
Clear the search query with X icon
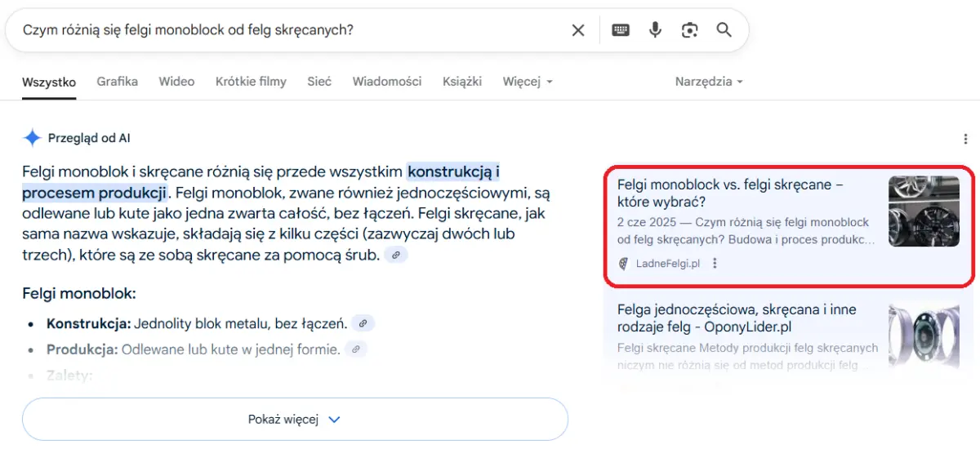click(x=577, y=30)
